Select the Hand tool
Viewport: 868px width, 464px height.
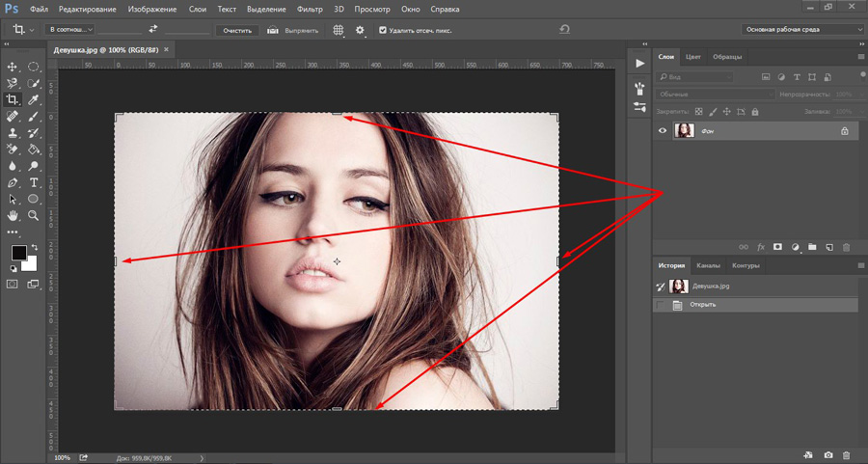point(13,215)
